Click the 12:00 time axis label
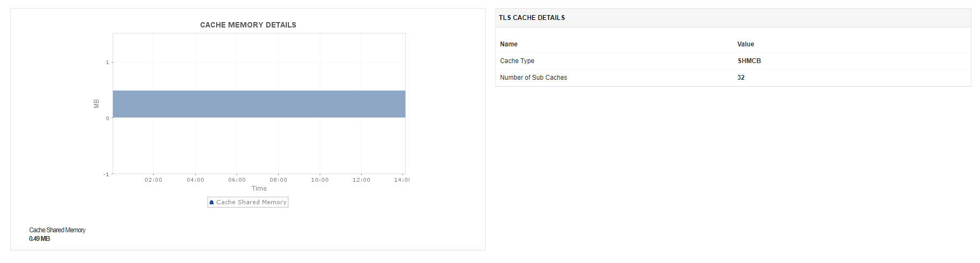The image size is (980, 263). pyautogui.click(x=361, y=180)
